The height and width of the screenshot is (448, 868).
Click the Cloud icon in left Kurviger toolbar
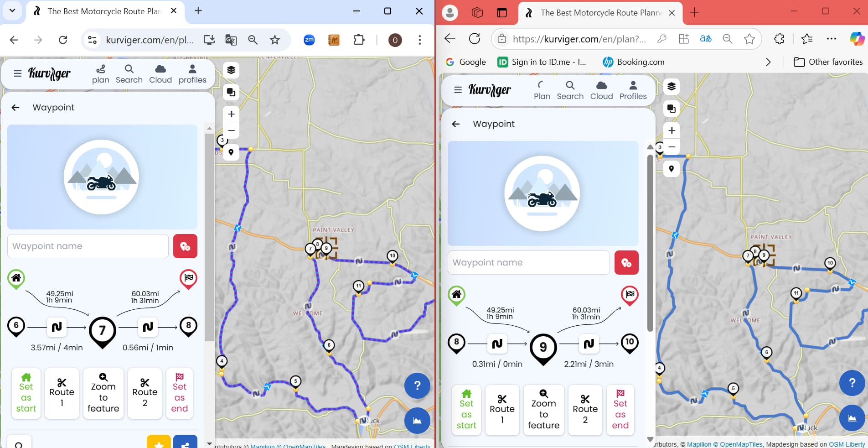pos(160,74)
